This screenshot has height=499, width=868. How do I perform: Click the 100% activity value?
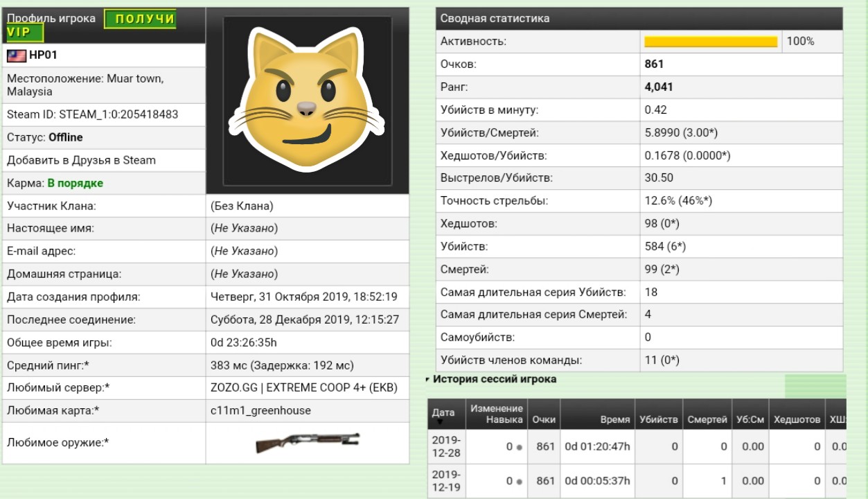800,41
